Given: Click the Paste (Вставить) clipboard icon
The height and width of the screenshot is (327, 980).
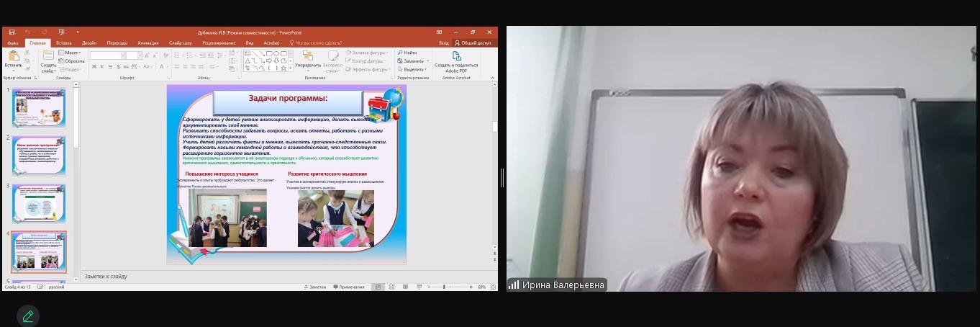Looking at the screenshot, I should (13, 57).
